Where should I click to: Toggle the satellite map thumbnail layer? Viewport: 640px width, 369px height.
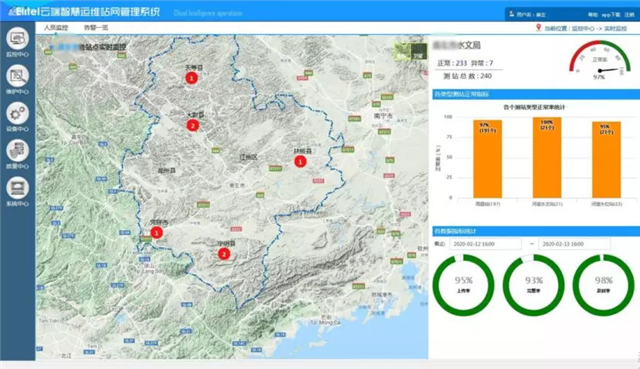coord(410,52)
